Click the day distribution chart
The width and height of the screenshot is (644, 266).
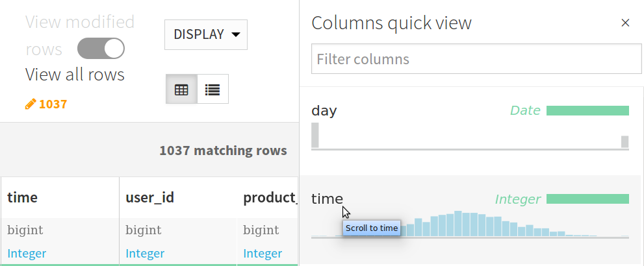[470, 136]
